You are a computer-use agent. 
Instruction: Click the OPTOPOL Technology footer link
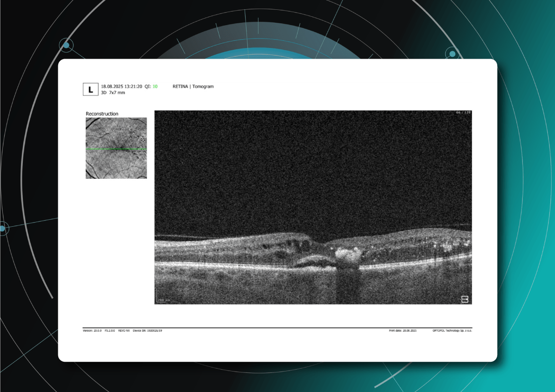click(x=452, y=331)
